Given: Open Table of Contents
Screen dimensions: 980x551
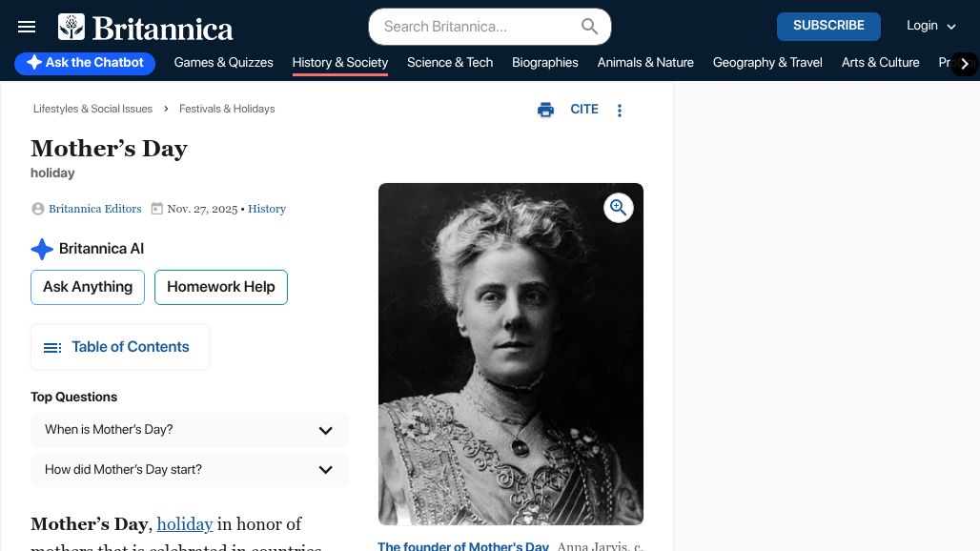Looking at the screenshot, I should click(x=120, y=347).
